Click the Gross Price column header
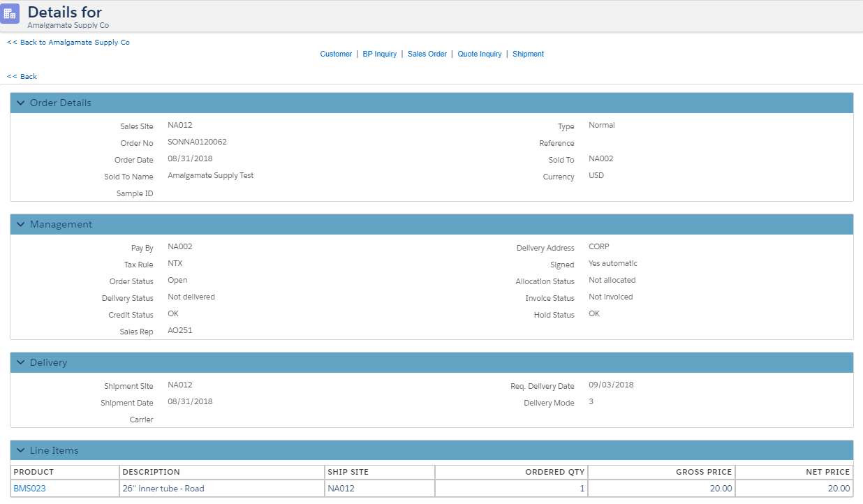This screenshot has height=504, width=863. [704, 472]
